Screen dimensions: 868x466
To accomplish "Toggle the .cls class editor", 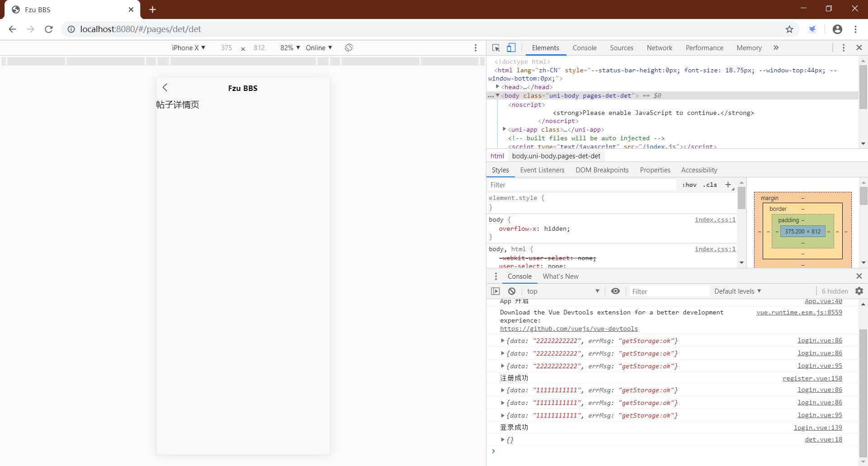I will click(710, 185).
